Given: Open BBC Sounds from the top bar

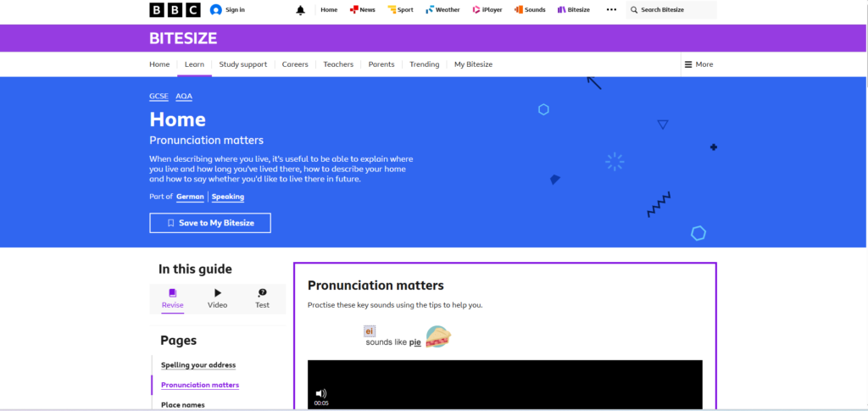Looking at the screenshot, I should (x=530, y=10).
